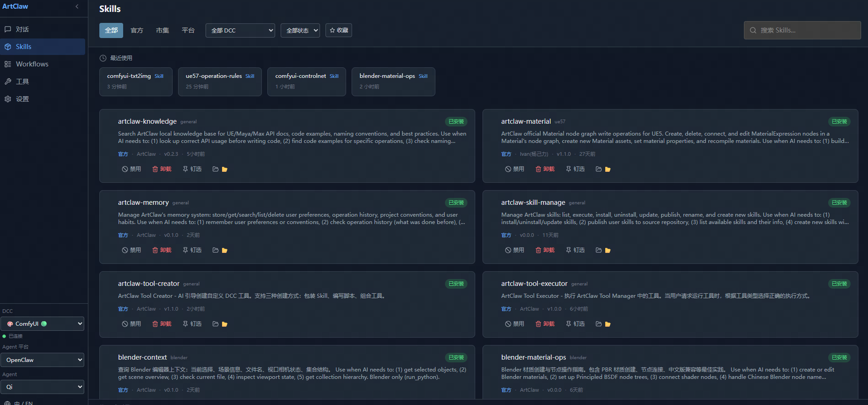This screenshot has height=405, width=868.
Task: Click the artclaw-material skill title
Action: tap(526, 121)
